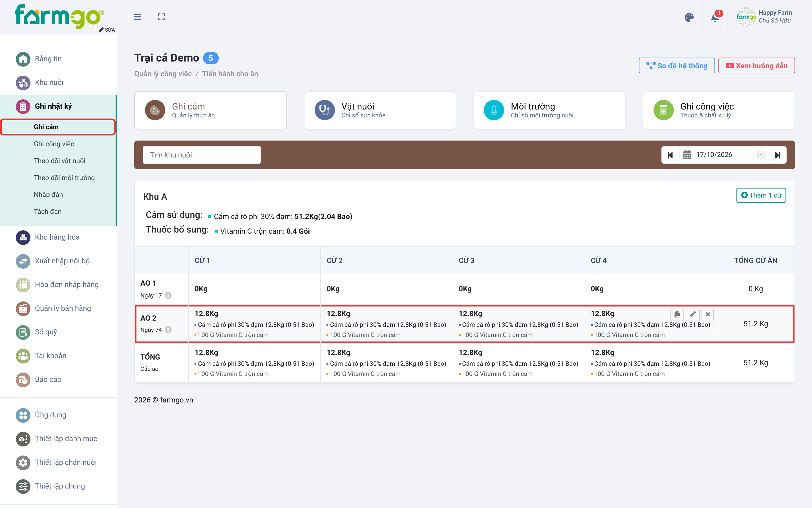The height and width of the screenshot is (508, 812).
Task: Click Sơ đồ hệ thống button
Action: pyautogui.click(x=677, y=65)
